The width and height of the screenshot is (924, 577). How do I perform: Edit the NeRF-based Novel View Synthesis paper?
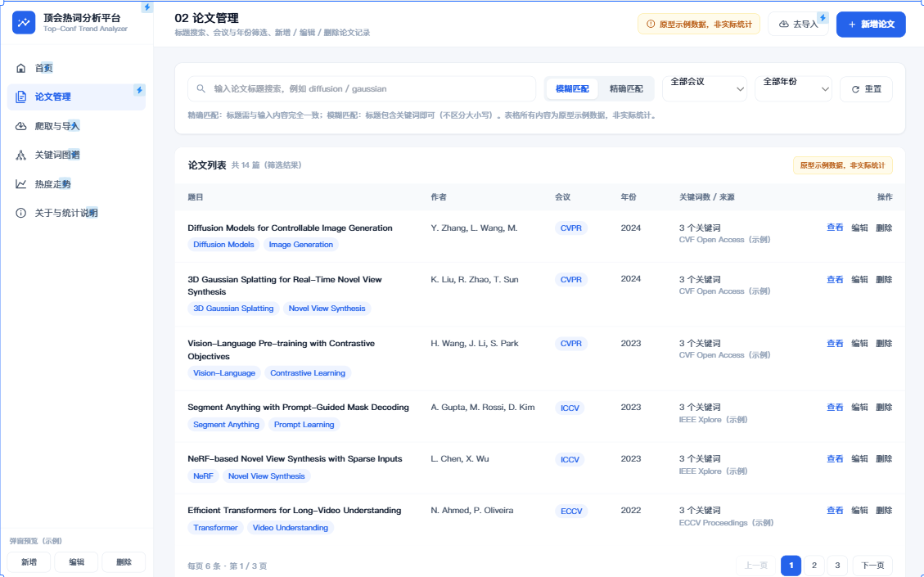click(859, 458)
